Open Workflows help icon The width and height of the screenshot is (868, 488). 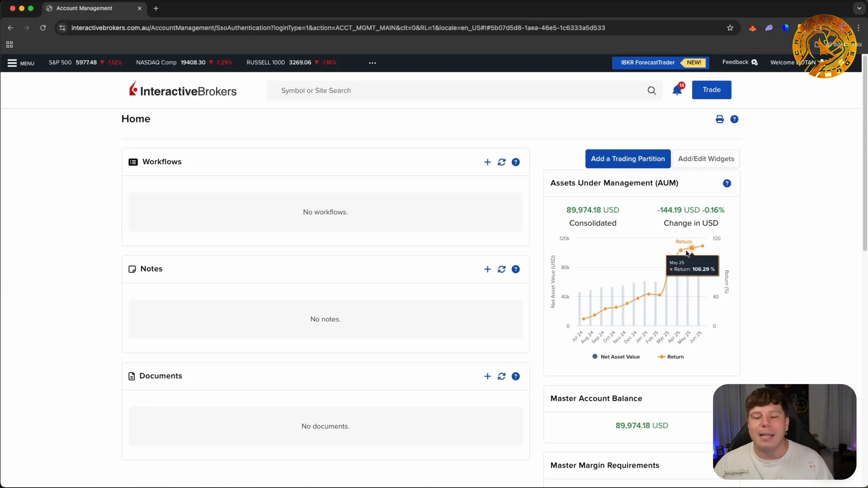515,162
